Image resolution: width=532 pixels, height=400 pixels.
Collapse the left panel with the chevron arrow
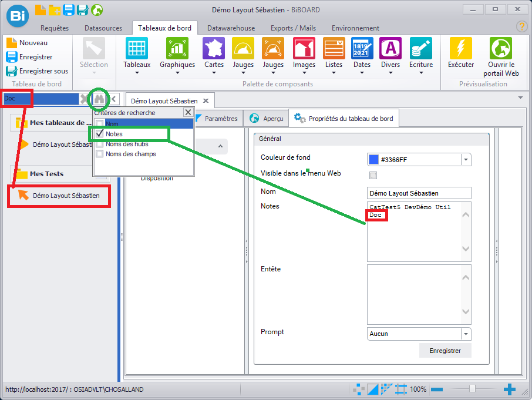(114, 99)
